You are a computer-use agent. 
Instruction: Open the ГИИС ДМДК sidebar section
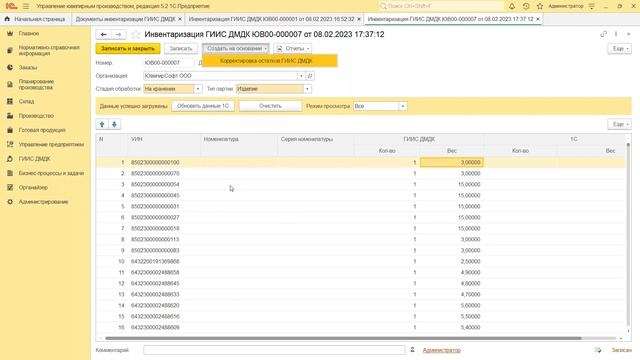pyautogui.click(x=34, y=159)
